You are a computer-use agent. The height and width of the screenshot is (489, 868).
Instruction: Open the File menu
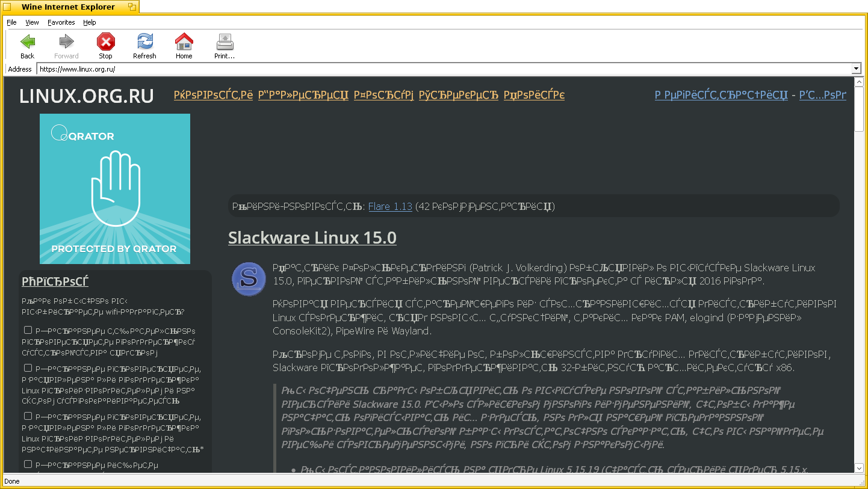11,22
